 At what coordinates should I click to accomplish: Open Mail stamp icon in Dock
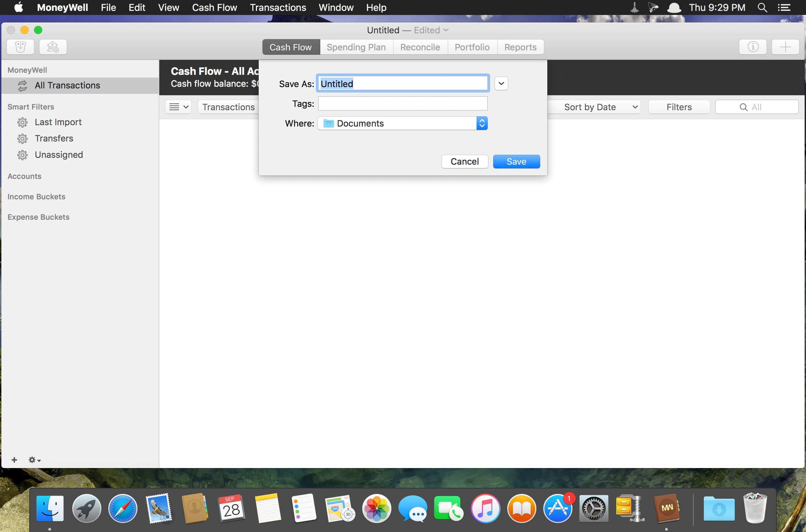pyautogui.click(x=159, y=508)
